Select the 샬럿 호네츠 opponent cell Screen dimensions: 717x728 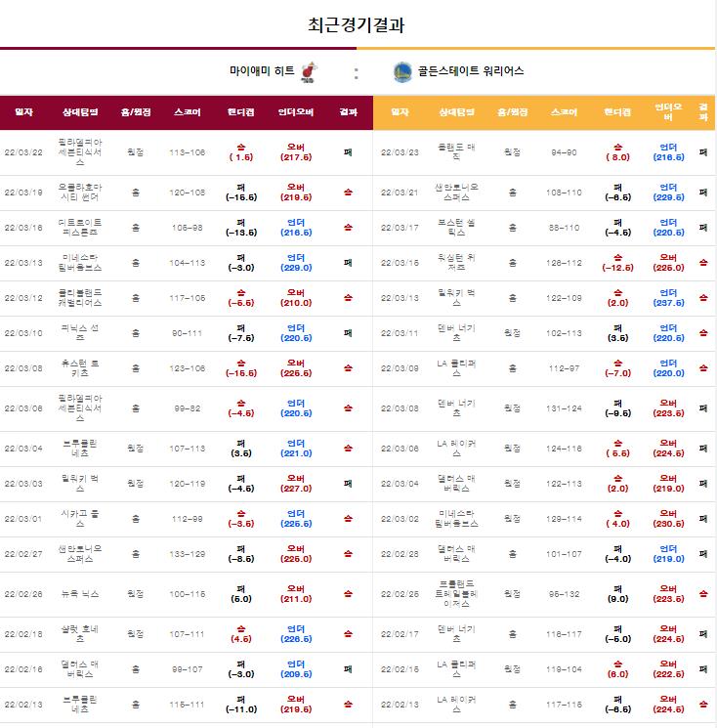coord(80,634)
